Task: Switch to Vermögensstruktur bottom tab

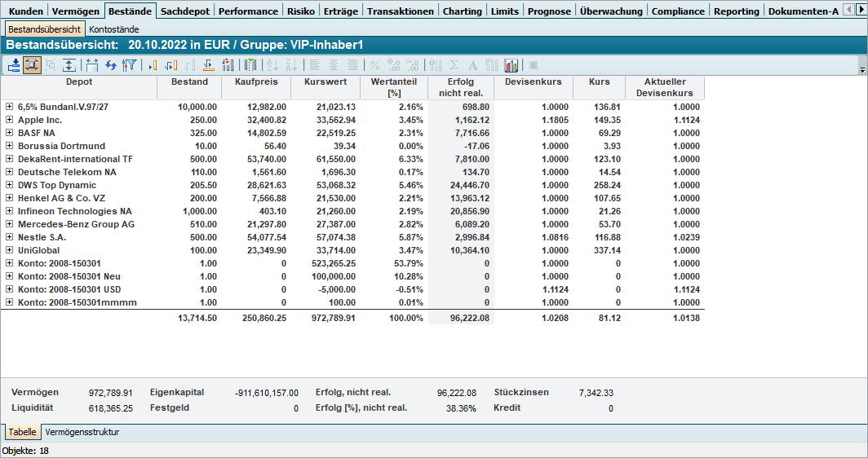Action: coord(82,432)
